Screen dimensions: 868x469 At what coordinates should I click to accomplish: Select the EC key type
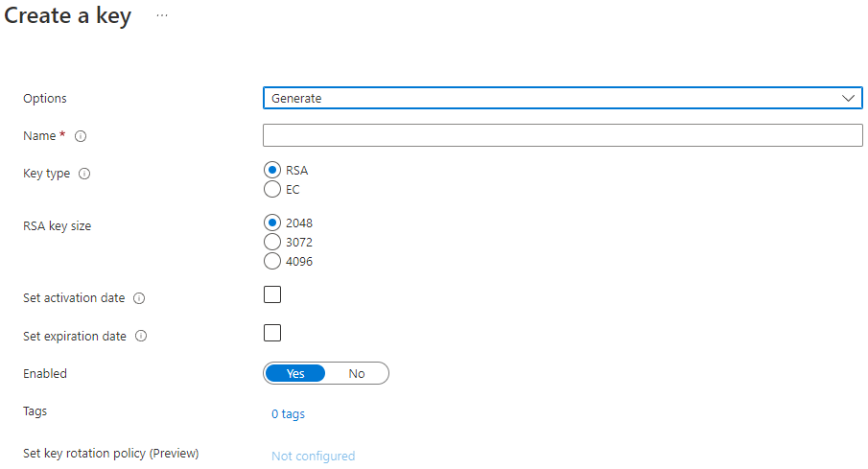tap(271, 189)
